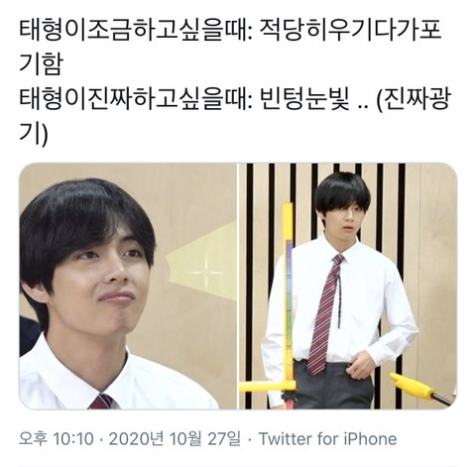Click the word Twitter in the source label
The width and height of the screenshot is (476, 467).
coord(286,439)
